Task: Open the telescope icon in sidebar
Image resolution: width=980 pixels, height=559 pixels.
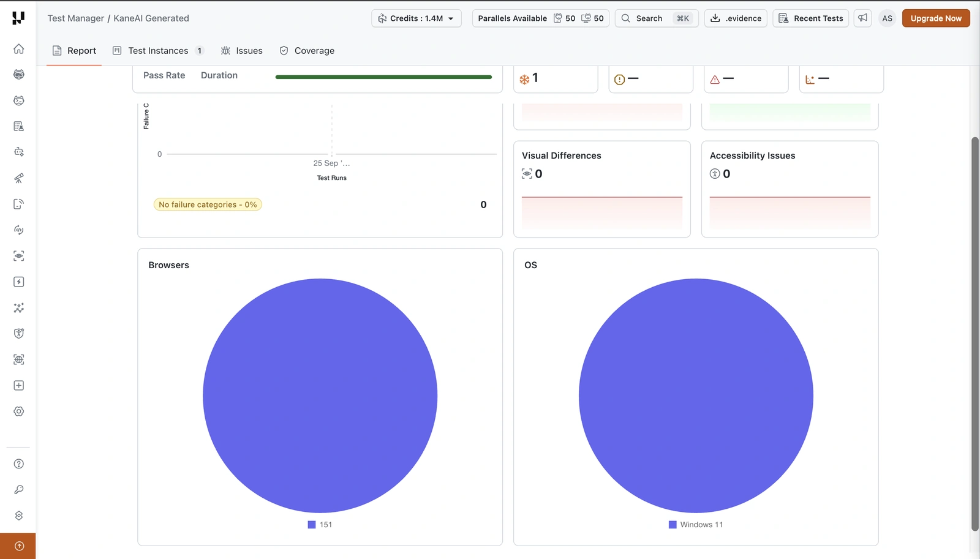Action: point(19,178)
